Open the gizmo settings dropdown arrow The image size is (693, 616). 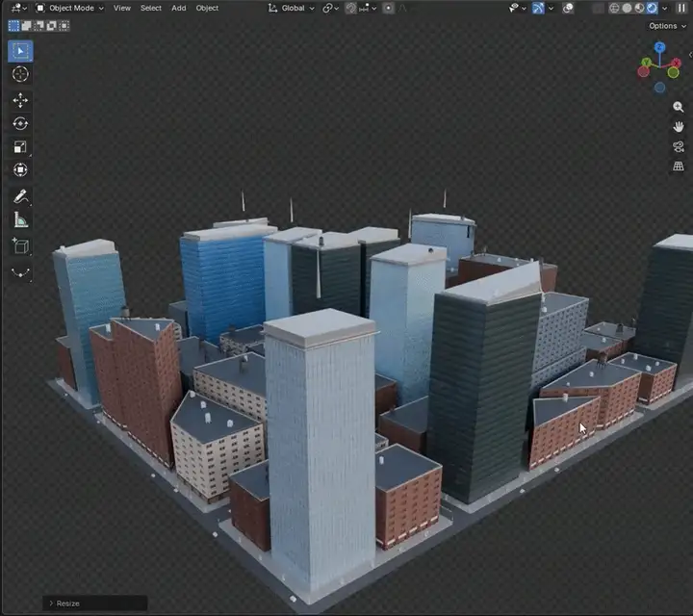(551, 8)
